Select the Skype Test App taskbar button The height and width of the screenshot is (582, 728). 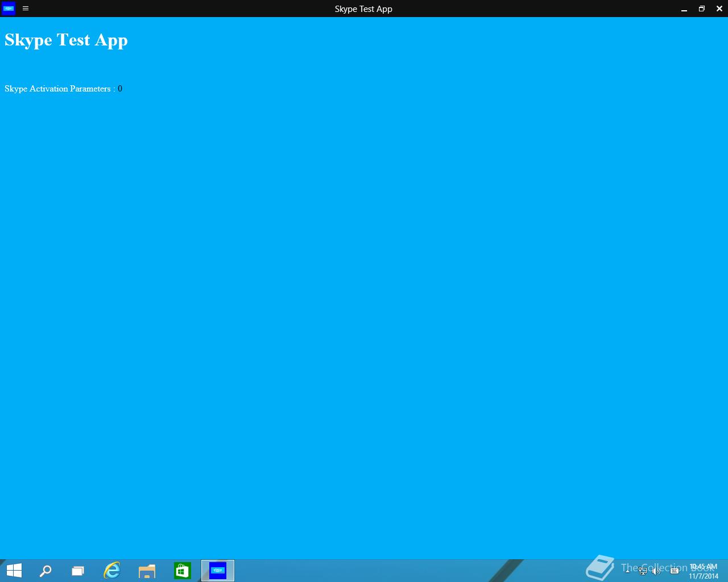pyautogui.click(x=218, y=571)
